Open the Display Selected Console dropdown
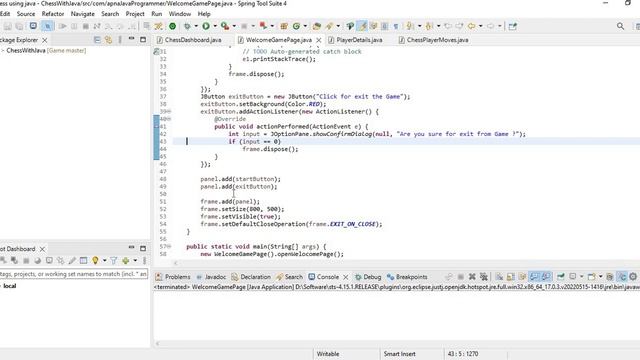Image resolution: width=640 pixels, height=360 pixels. click(582, 277)
